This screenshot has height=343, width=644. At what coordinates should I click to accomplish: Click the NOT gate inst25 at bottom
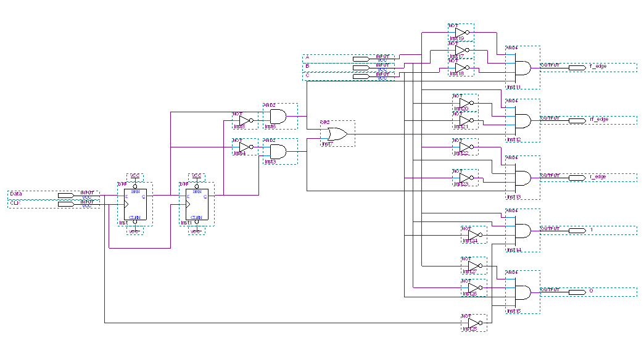[x=474, y=324]
